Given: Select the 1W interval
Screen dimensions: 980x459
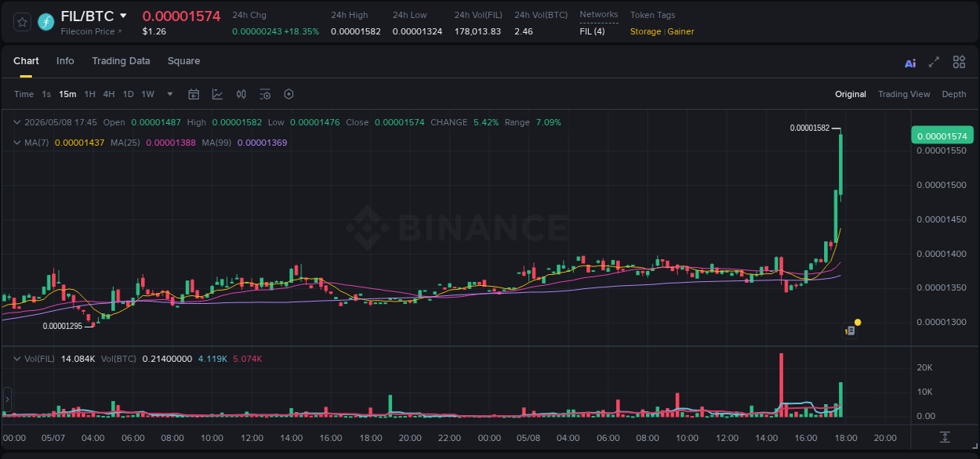Looking at the screenshot, I should point(147,94).
